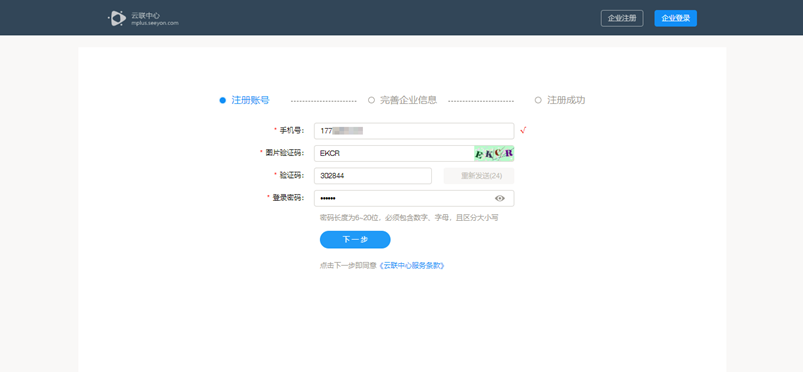803x372 pixels.
Task: Click the mplus.seeyon.com header text
Action: pyautogui.click(x=155, y=23)
